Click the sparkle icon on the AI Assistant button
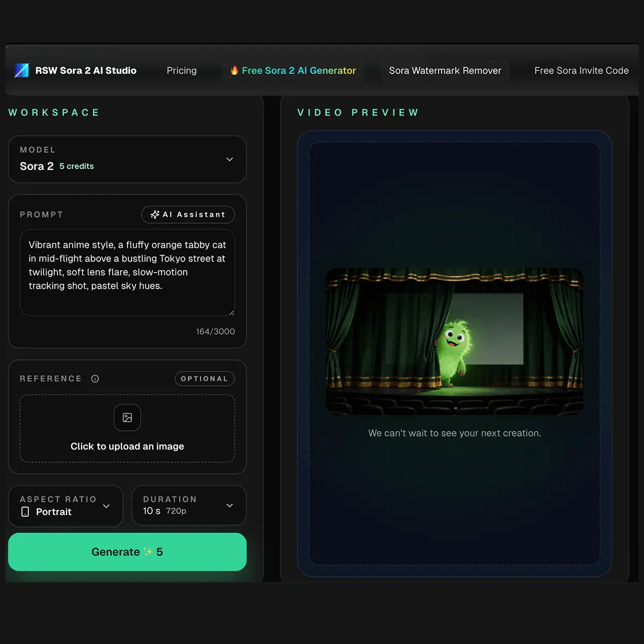Image resolution: width=644 pixels, height=644 pixels. (154, 215)
